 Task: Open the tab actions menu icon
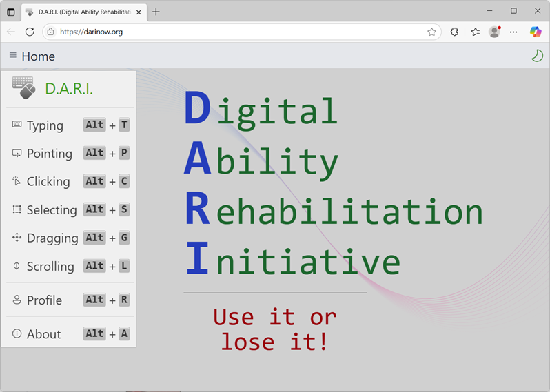(x=11, y=12)
